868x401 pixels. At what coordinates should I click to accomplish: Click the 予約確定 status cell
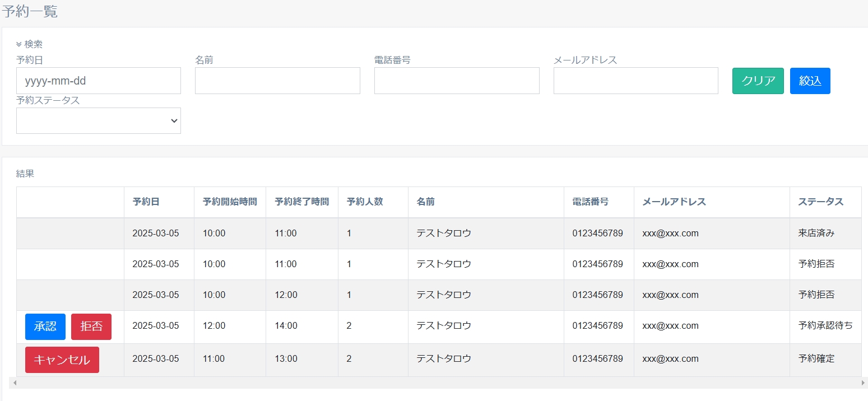(816, 359)
